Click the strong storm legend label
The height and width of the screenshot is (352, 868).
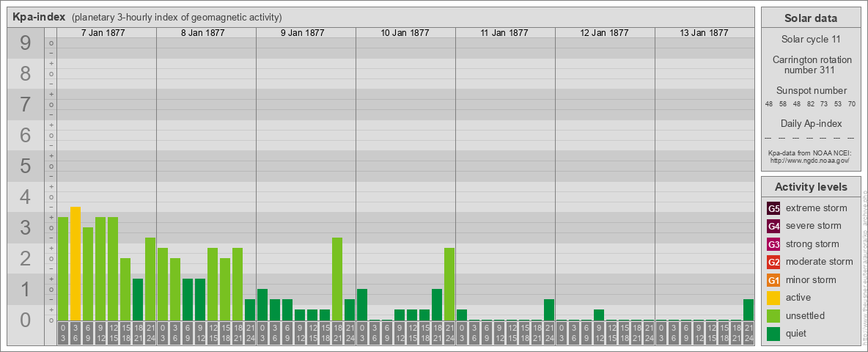[x=812, y=244]
